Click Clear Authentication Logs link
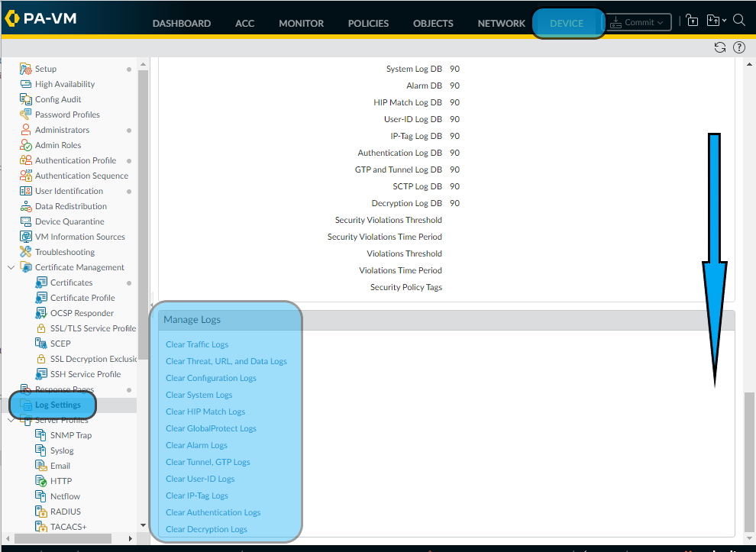The width and height of the screenshot is (756, 552). click(x=213, y=512)
